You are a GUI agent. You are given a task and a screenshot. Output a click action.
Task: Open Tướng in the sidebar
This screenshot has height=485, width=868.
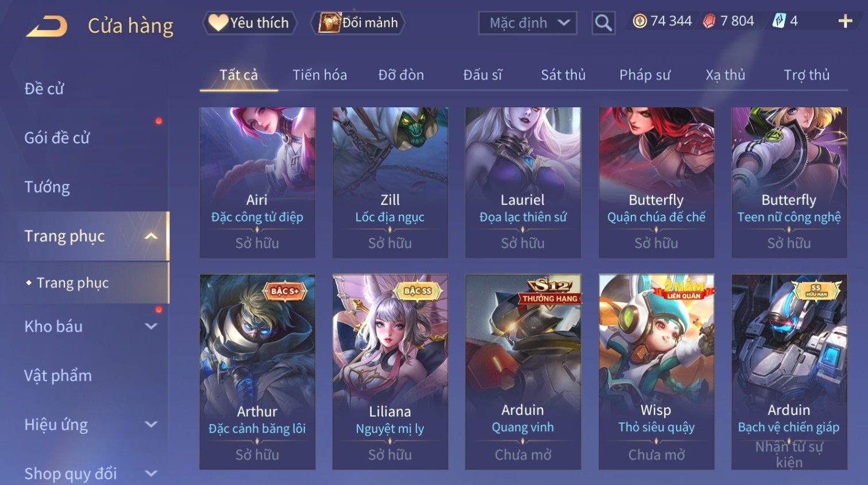(x=47, y=187)
